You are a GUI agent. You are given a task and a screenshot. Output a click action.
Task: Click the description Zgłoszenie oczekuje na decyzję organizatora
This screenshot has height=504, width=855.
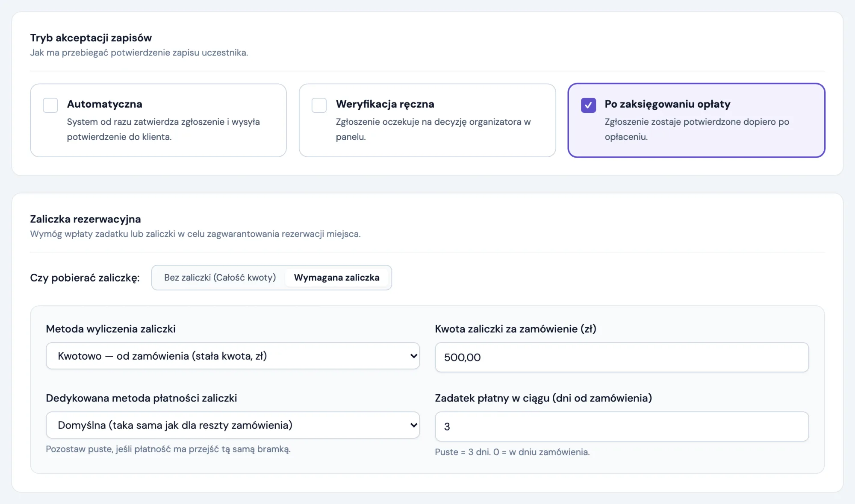click(433, 129)
